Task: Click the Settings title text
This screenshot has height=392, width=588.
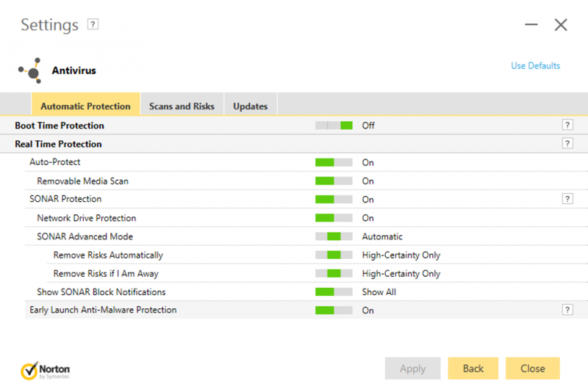Action: coord(49,25)
